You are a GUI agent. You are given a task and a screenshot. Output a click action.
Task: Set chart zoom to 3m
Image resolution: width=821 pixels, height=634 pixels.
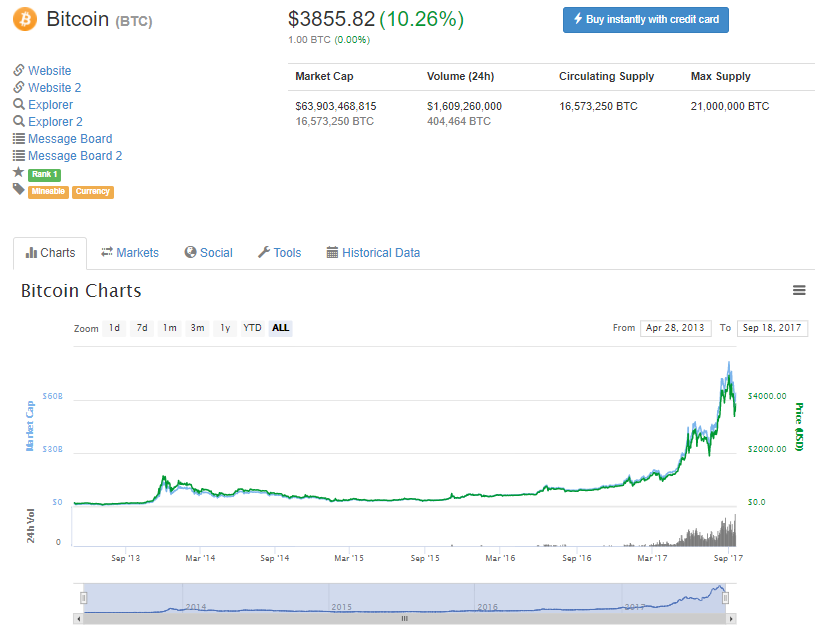pyautogui.click(x=197, y=328)
